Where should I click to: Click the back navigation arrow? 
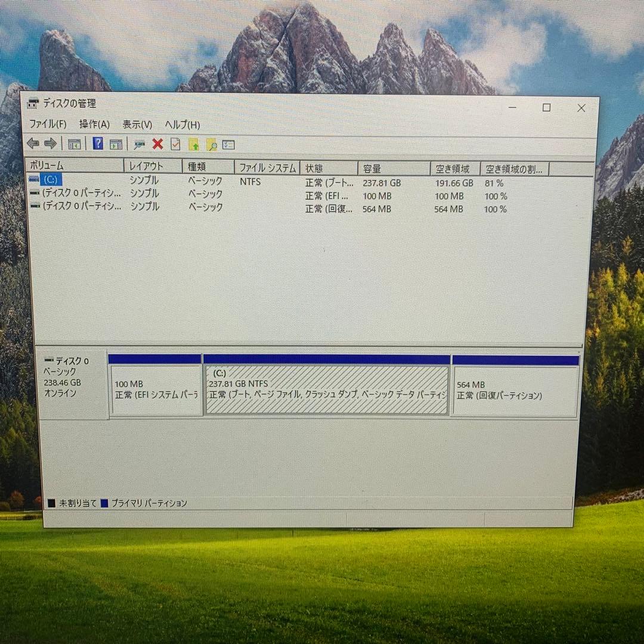(33, 143)
